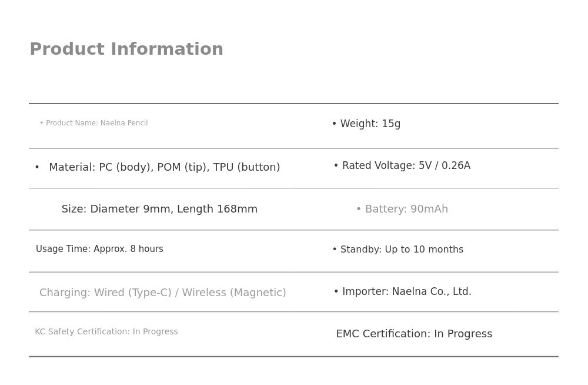This screenshot has height=385, width=588.
Task: Click the bullet before Weight: 15g
Action: 334,124
